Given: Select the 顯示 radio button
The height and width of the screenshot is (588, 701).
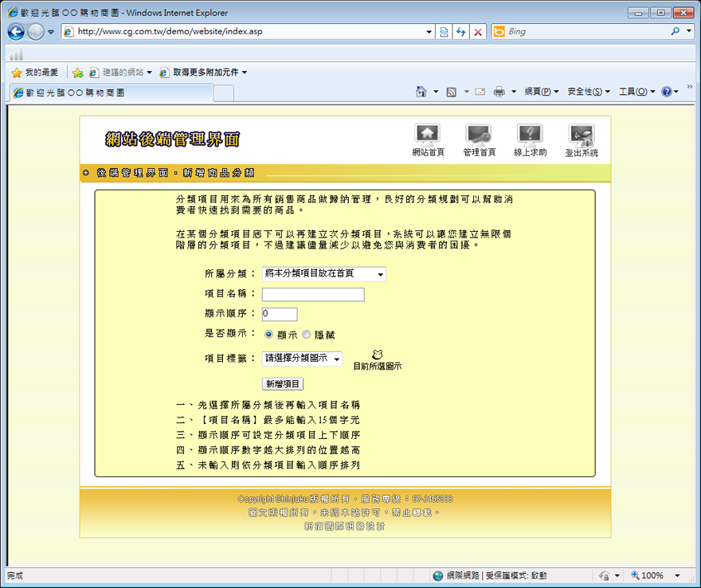Looking at the screenshot, I should click(x=268, y=335).
